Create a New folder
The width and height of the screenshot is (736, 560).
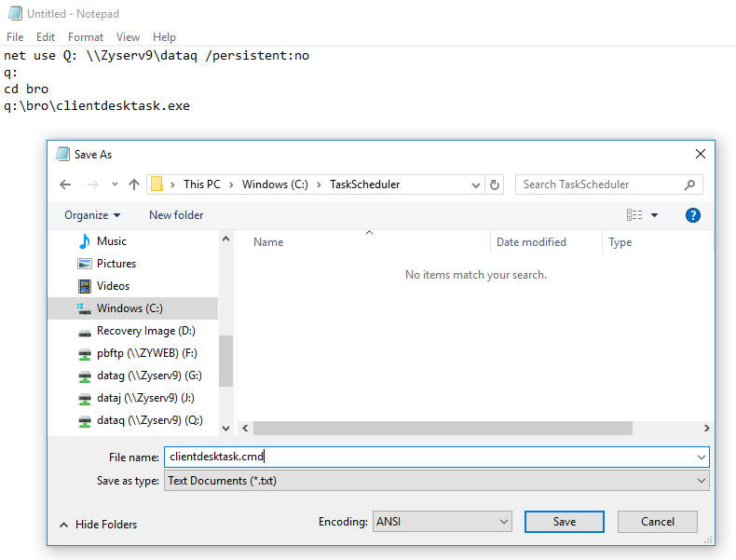click(176, 215)
